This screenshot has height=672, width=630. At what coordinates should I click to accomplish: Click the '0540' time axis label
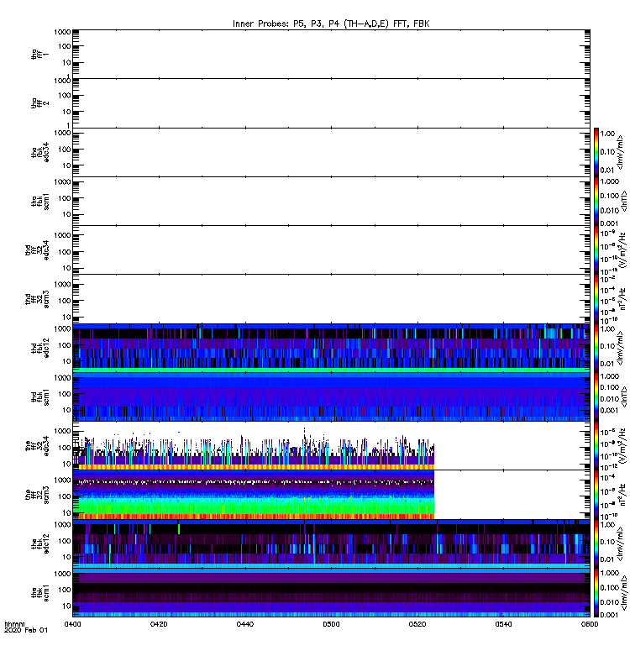click(x=503, y=624)
